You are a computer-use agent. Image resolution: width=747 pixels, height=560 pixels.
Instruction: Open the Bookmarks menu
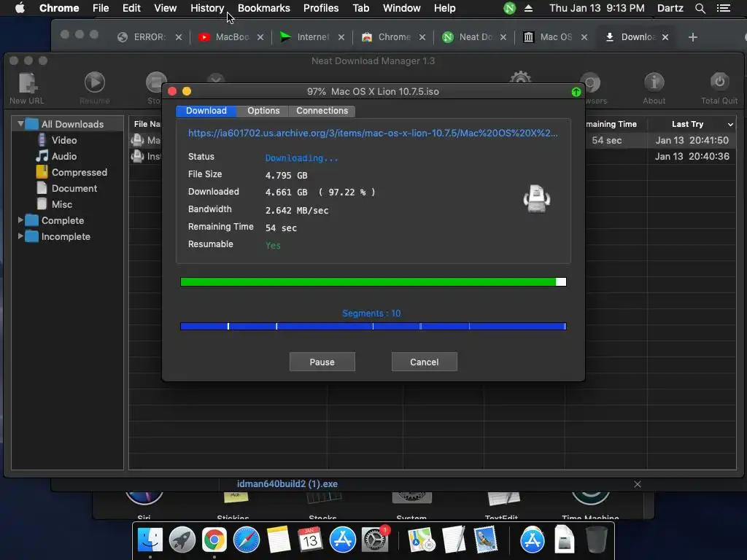point(263,8)
